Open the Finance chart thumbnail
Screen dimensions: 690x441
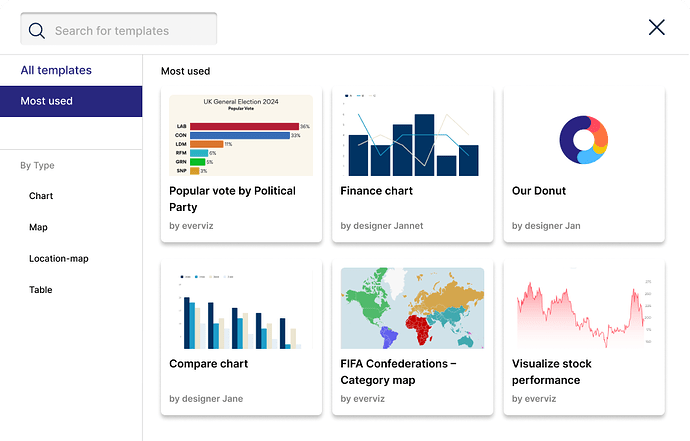click(x=412, y=135)
